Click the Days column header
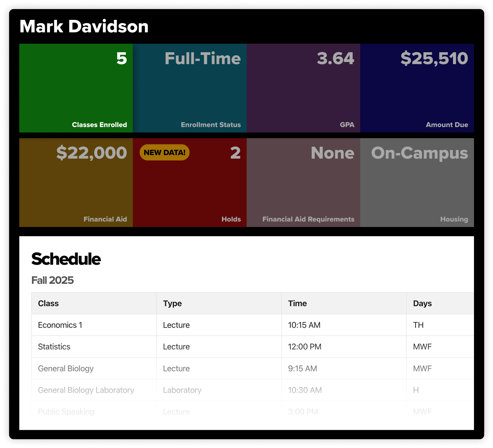The image size is (493, 448). pyautogui.click(x=440, y=303)
